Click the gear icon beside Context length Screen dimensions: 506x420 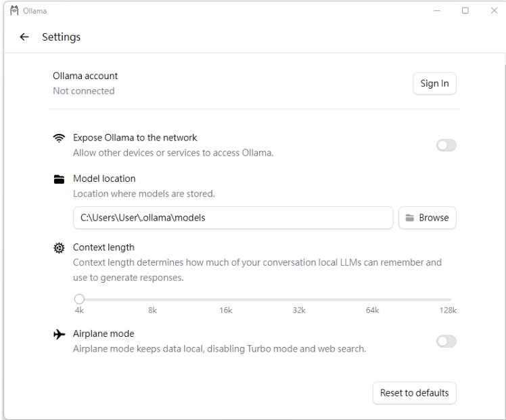(60, 248)
